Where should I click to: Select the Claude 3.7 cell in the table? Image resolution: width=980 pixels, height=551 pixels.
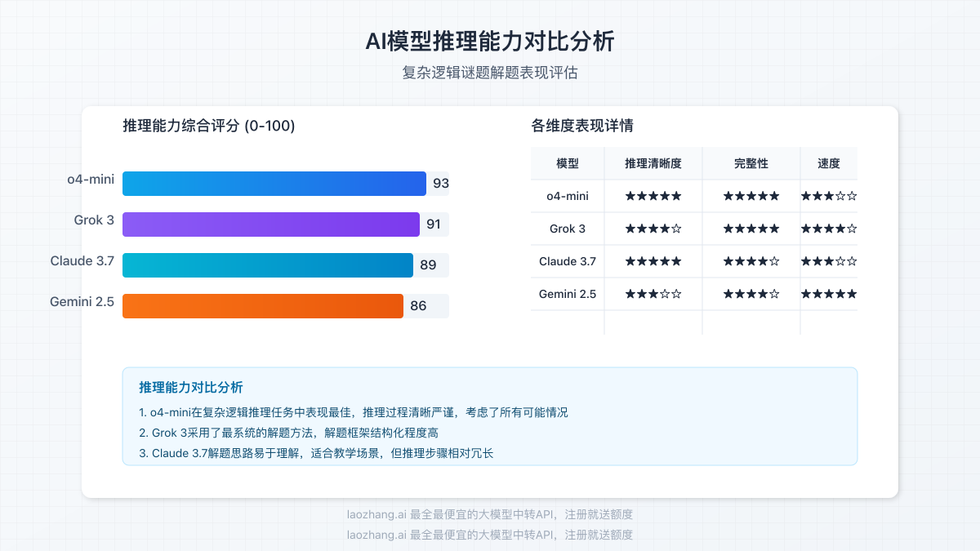pos(568,261)
